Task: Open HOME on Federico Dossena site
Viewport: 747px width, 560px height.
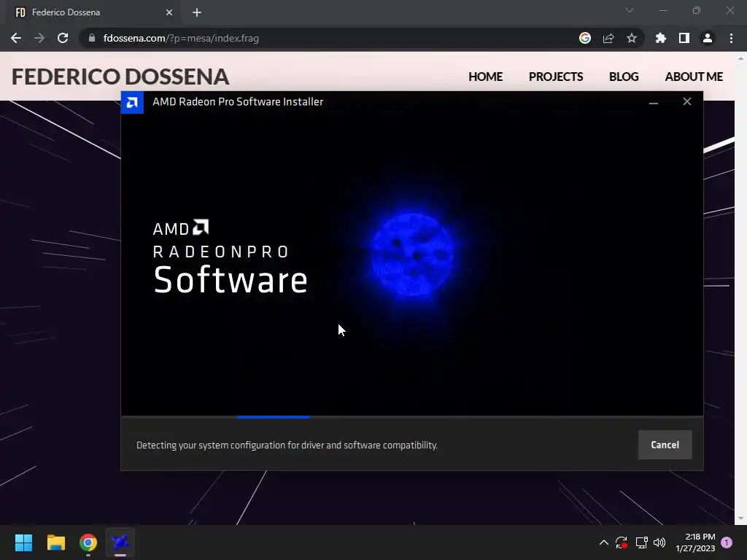Action: click(485, 77)
